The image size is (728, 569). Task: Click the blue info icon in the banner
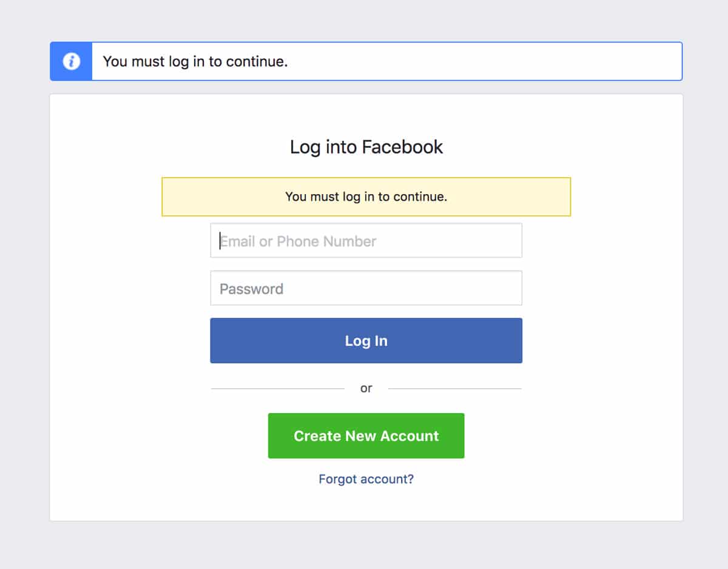[71, 61]
